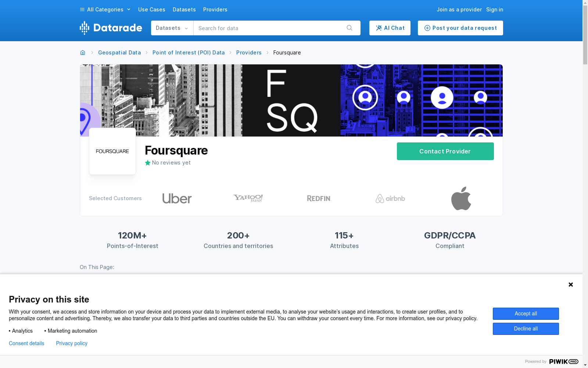Click the Foursquare FSQ banner image

point(291,100)
